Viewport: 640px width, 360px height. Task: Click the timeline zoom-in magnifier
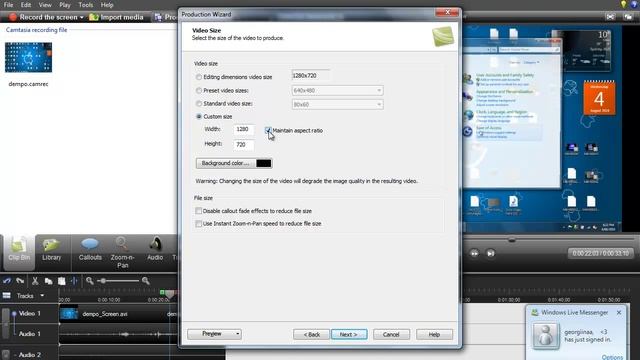pyautogui.click(x=145, y=281)
